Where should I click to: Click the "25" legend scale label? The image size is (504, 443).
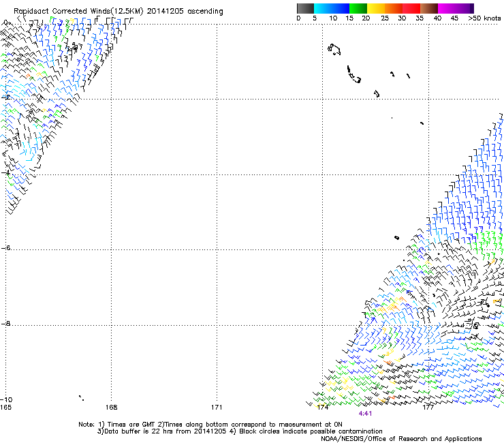click(x=384, y=18)
